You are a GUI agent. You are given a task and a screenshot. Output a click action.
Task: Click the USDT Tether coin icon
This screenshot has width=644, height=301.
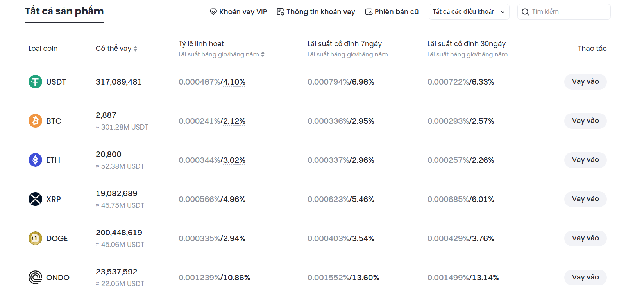tap(35, 82)
